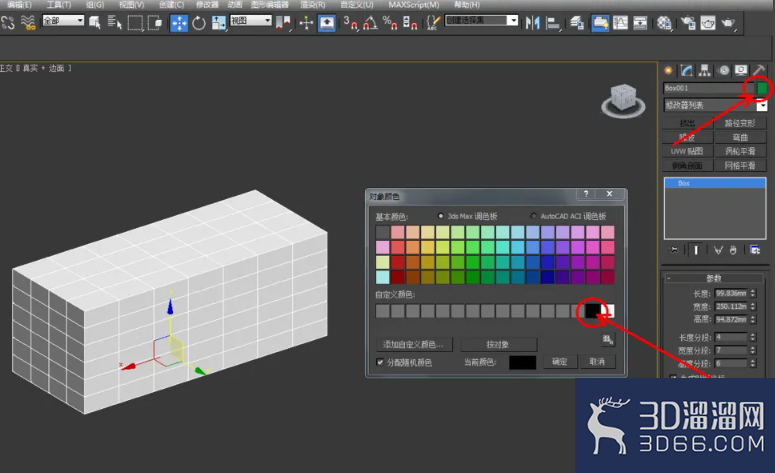Open the 工具(T) menu
Viewport: 775px width, 473px height.
click(58, 4)
